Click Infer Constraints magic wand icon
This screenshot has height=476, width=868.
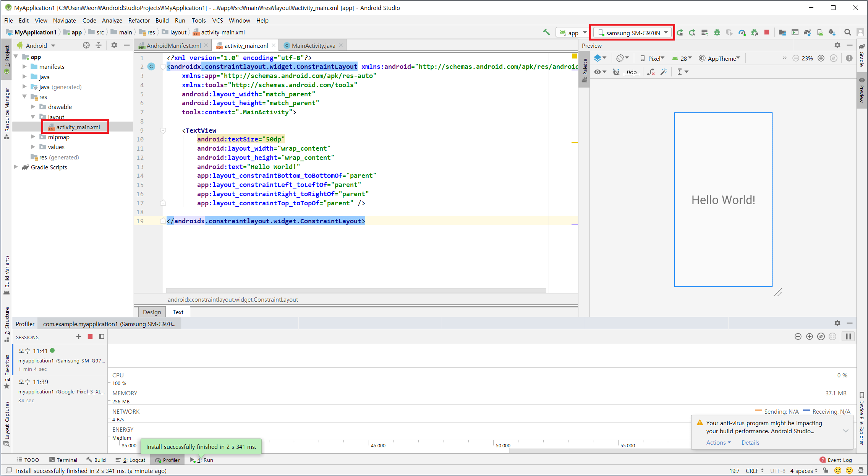point(664,72)
